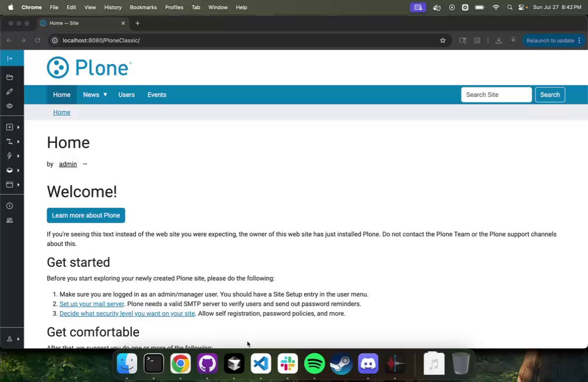588x382 pixels.
Task: Open the Trash in the dock
Action: click(461, 363)
